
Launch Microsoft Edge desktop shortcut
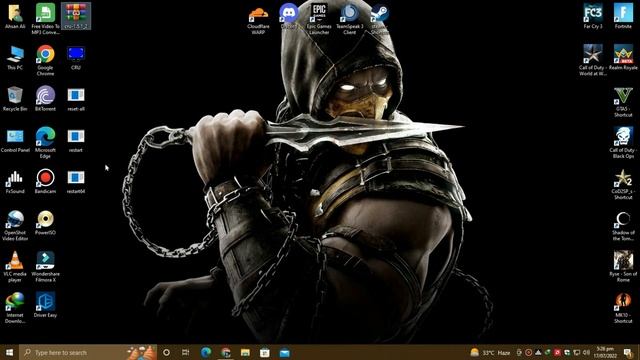(x=45, y=142)
